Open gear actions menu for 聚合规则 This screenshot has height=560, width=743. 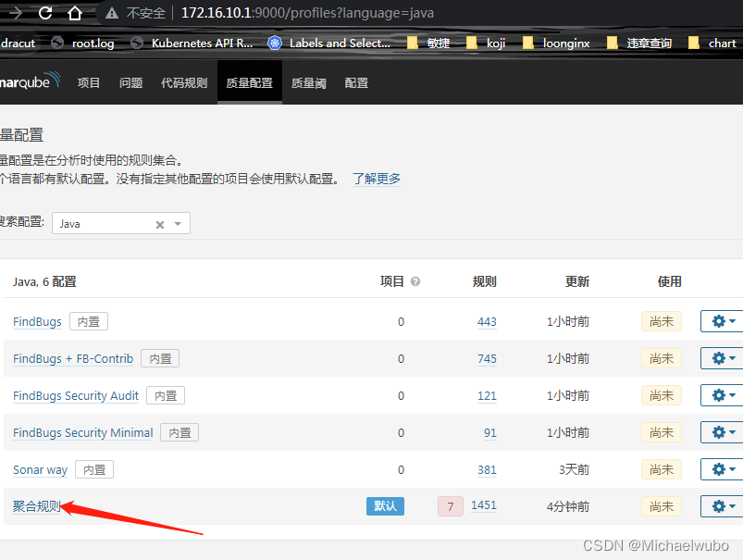click(723, 506)
